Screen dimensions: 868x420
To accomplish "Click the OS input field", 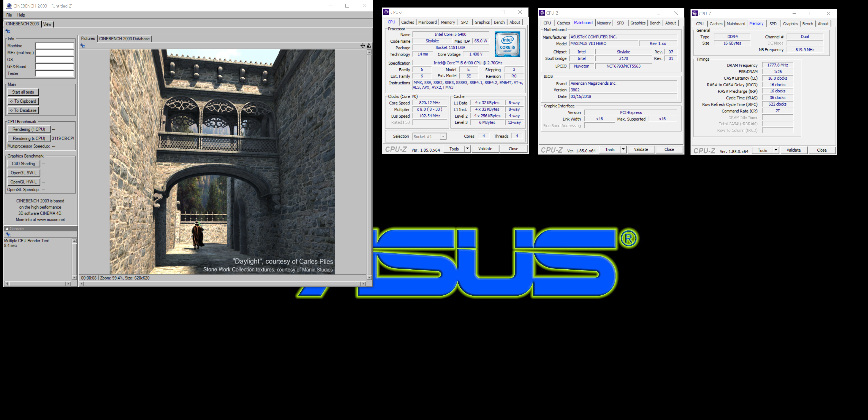I will (x=55, y=60).
